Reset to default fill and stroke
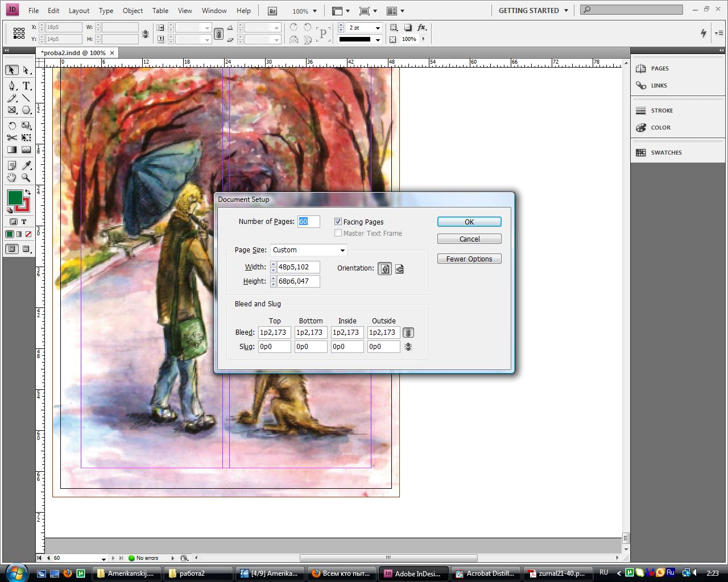Viewport: 728px width, 582px height. tap(10, 210)
